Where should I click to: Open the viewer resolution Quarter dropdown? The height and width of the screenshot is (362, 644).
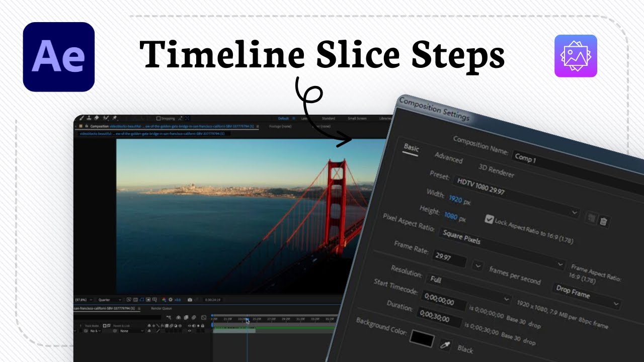pos(110,300)
